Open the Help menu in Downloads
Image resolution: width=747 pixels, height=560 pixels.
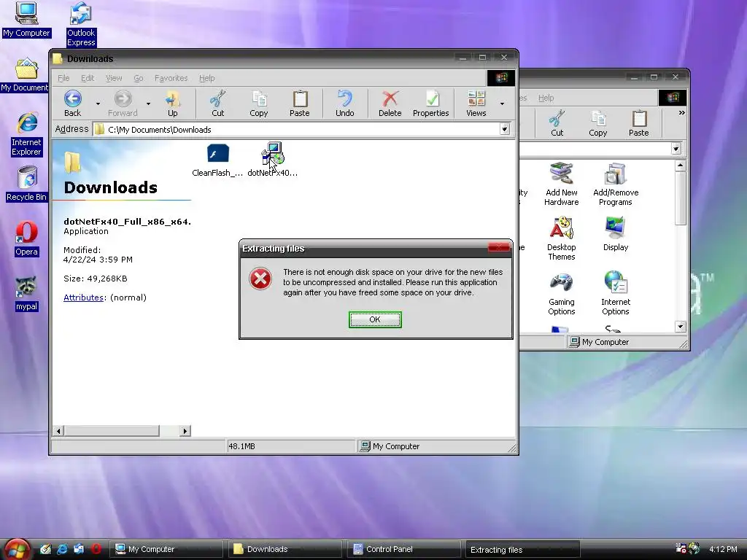[206, 78]
